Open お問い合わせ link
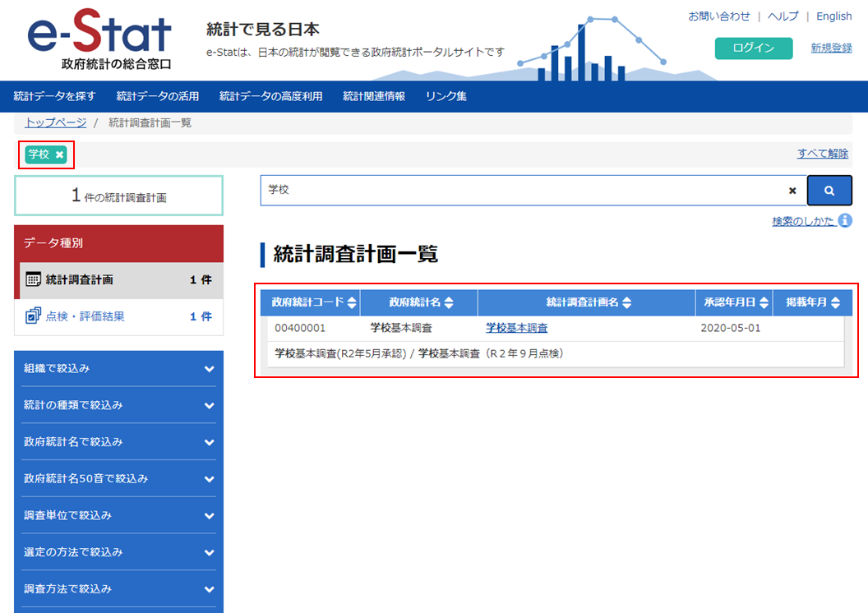Viewport: 868px width, 613px height. click(x=718, y=16)
